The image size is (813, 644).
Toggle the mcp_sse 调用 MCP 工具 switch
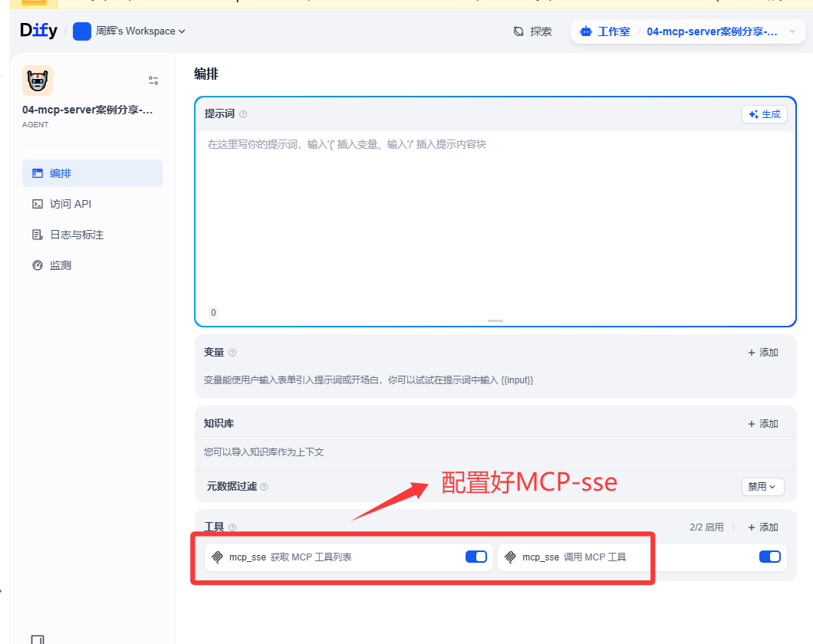point(770,557)
